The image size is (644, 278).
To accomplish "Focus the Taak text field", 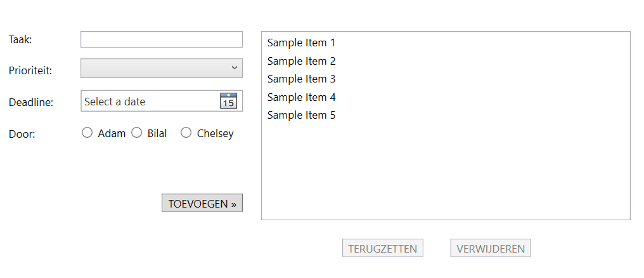I will click(x=162, y=39).
